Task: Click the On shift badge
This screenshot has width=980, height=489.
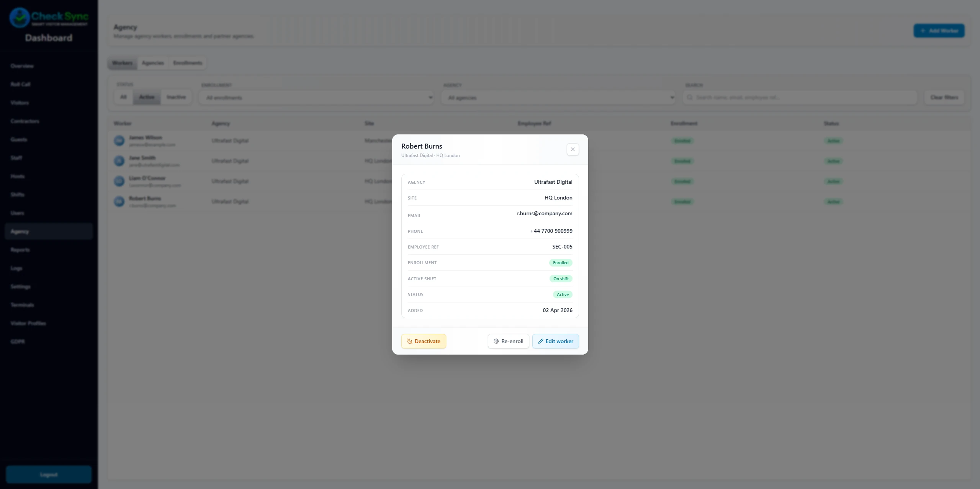Action: [561, 279]
